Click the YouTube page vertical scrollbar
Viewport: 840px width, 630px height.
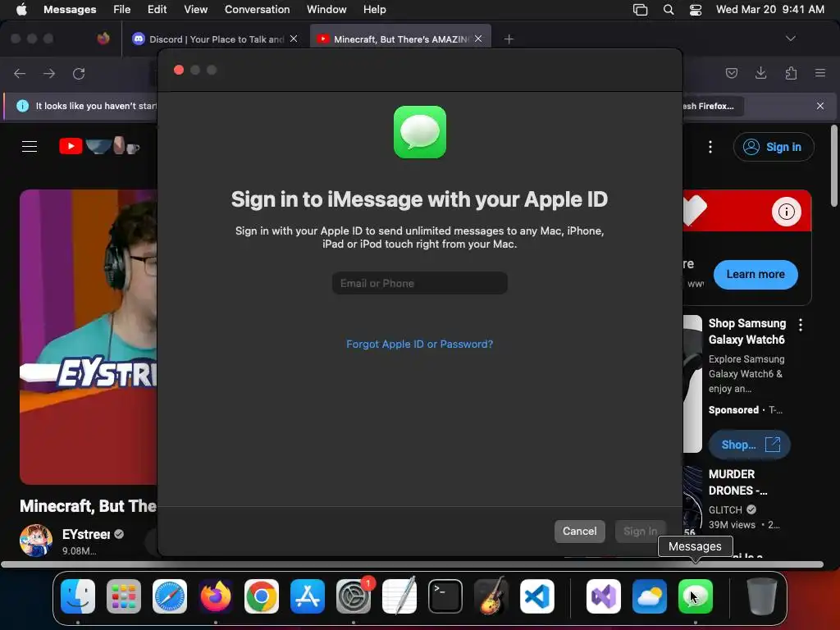(833, 166)
